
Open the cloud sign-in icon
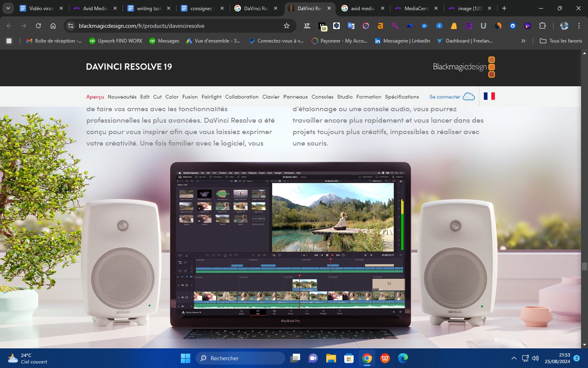tap(469, 97)
